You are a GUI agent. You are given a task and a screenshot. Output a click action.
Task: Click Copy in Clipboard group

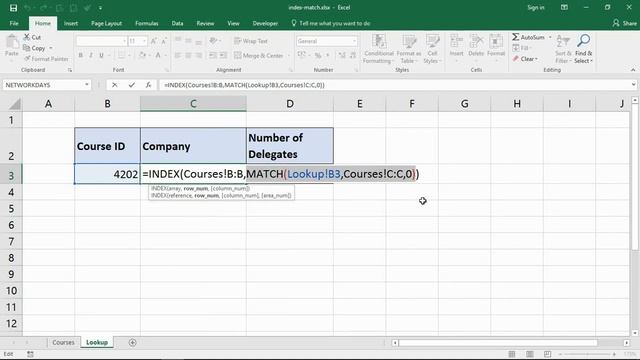coord(35,48)
